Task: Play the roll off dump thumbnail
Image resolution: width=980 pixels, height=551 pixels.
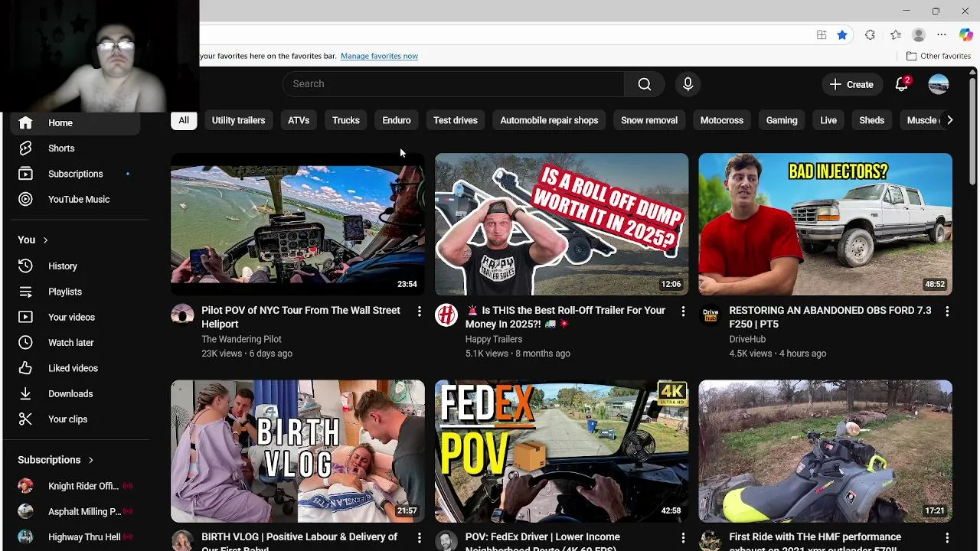Action: [x=562, y=224]
